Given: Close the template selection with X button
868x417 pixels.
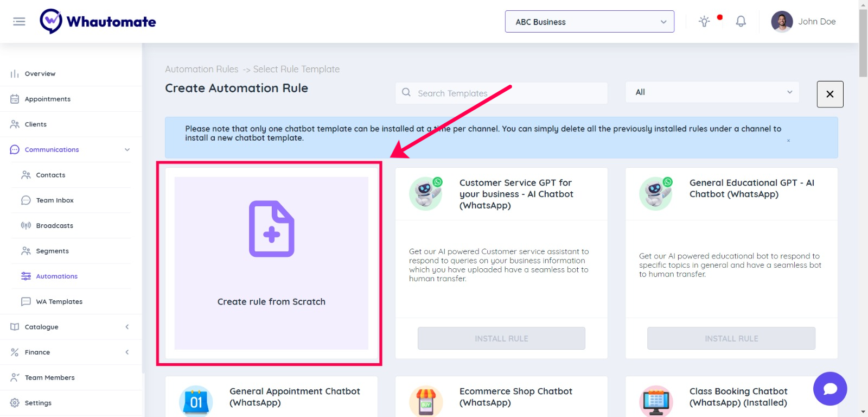Looking at the screenshot, I should click(x=829, y=94).
